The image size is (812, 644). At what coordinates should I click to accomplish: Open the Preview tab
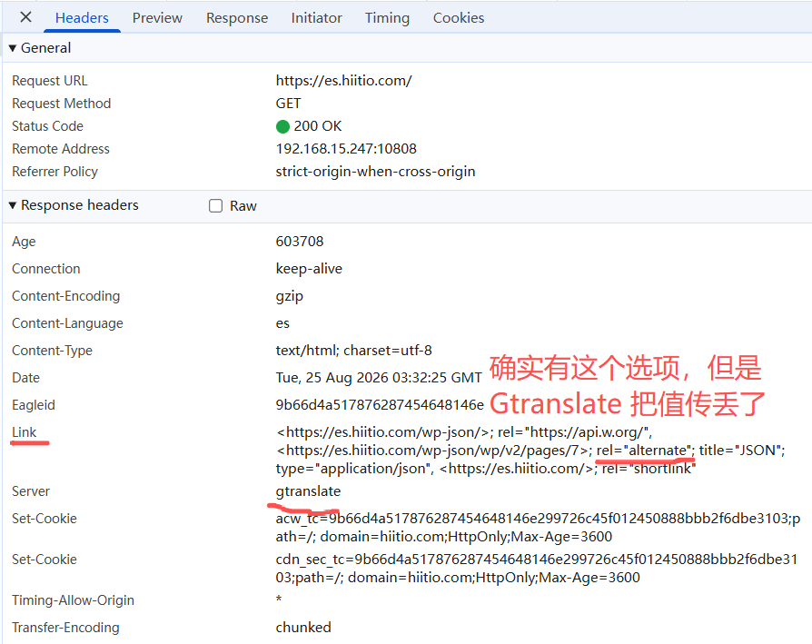[157, 18]
